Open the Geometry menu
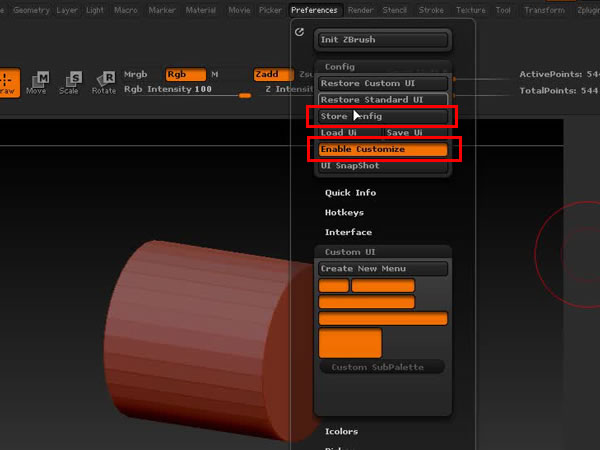The image size is (600, 450). 31,10
